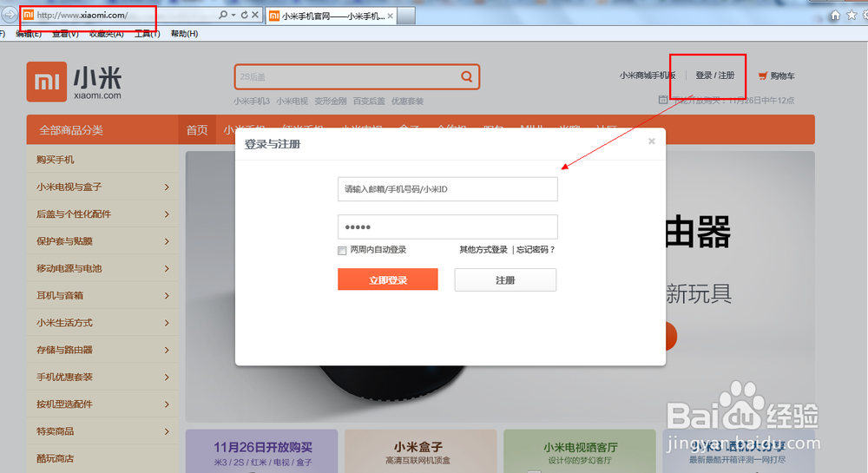Screen dimensions: 868x473
Task: Expand 后盖与个性化配件 category arrow
Action: [167, 214]
